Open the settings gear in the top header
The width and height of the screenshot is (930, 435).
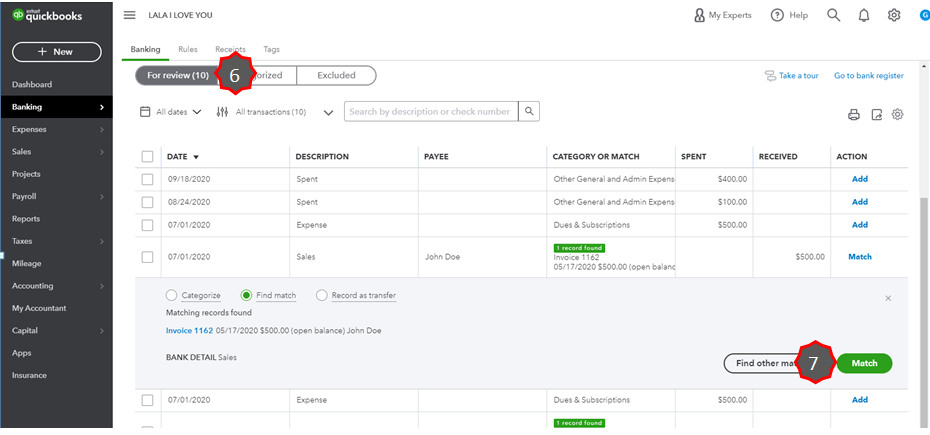(894, 15)
